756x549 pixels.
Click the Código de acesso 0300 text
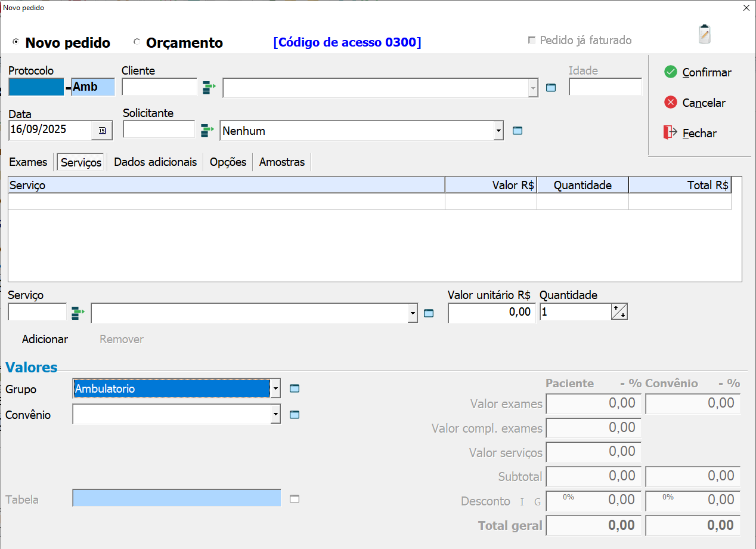347,42
